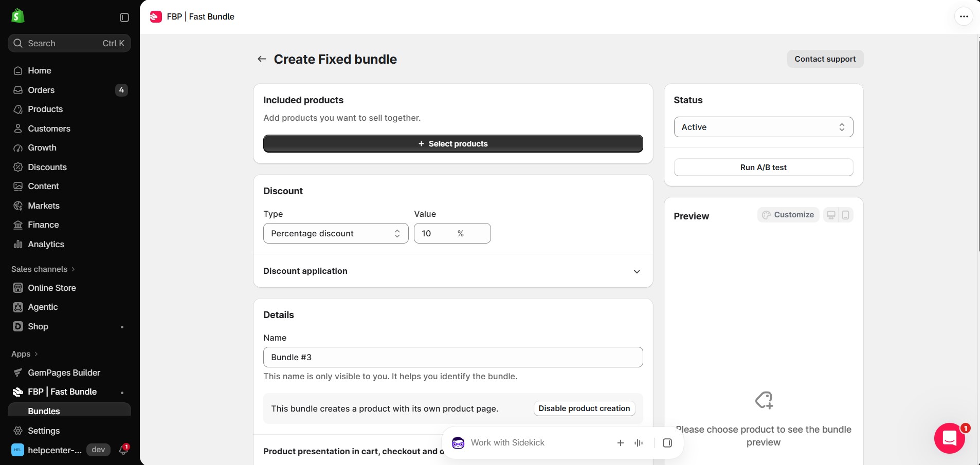
Task: Open the Online Store sales channel
Action: (69, 288)
